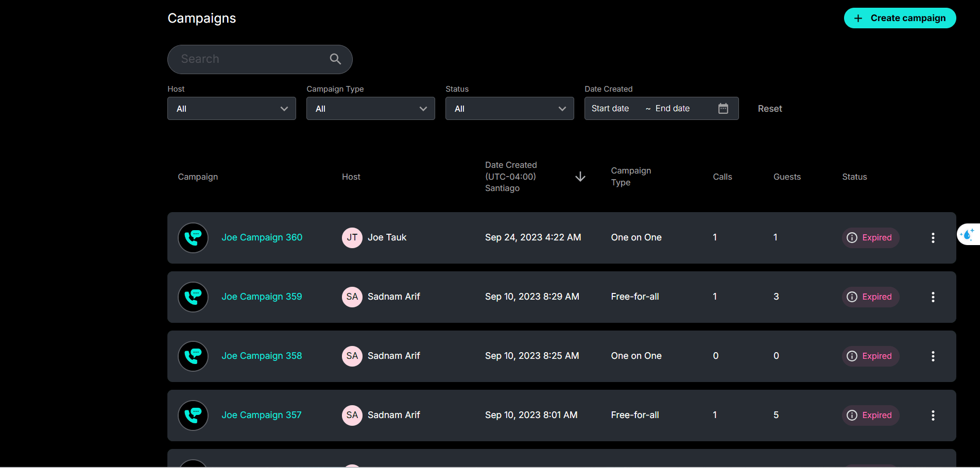The height and width of the screenshot is (468, 980).
Task: Click the Campaigns page heading
Action: [x=202, y=19]
